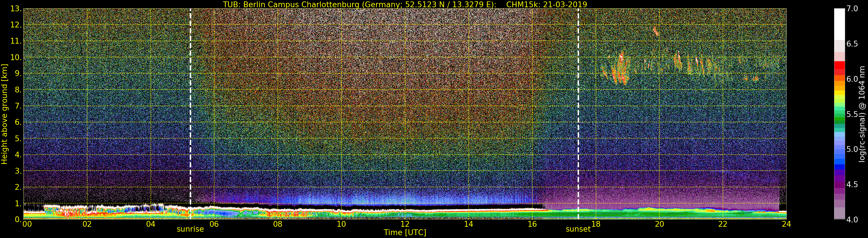Click the white top of the colorbar
The height and width of the screenshot is (238, 868).
839,24
